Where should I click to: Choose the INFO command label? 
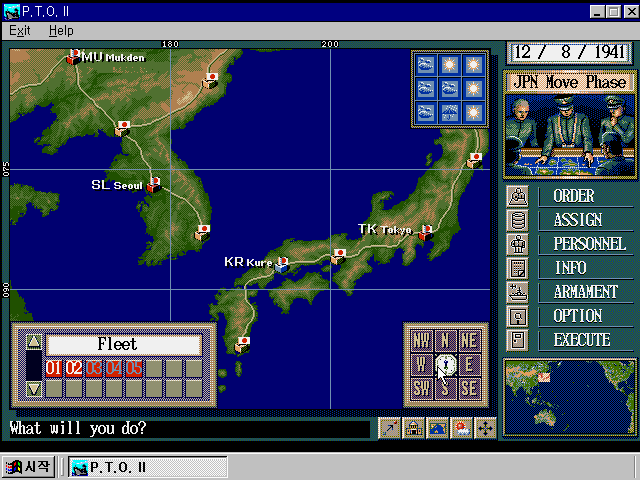pos(570,268)
